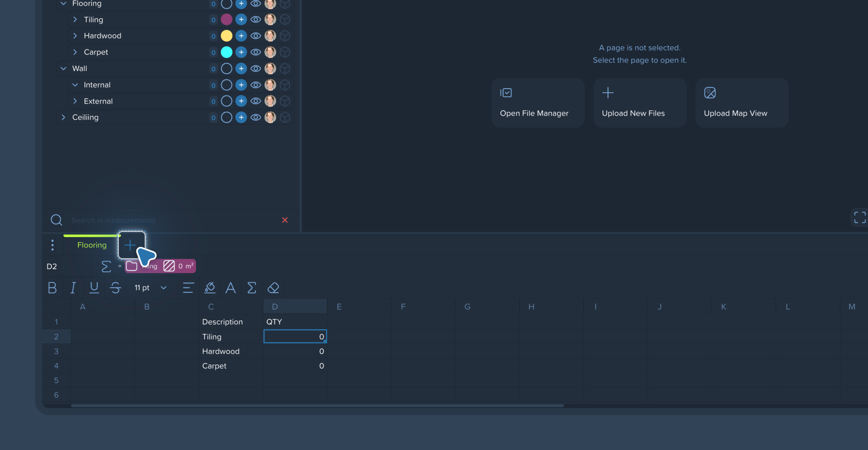Toggle bold formatting in spreadsheet toolbar
Viewport: 868px width, 450px height.
coord(52,288)
